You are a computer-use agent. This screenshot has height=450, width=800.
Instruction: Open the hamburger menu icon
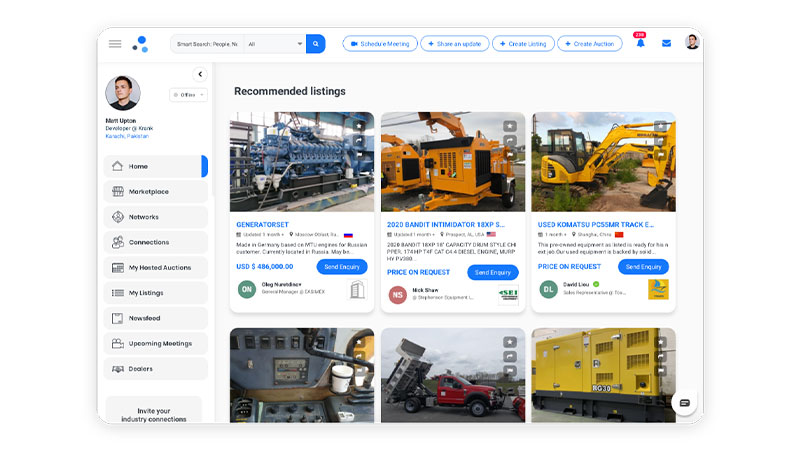point(115,44)
